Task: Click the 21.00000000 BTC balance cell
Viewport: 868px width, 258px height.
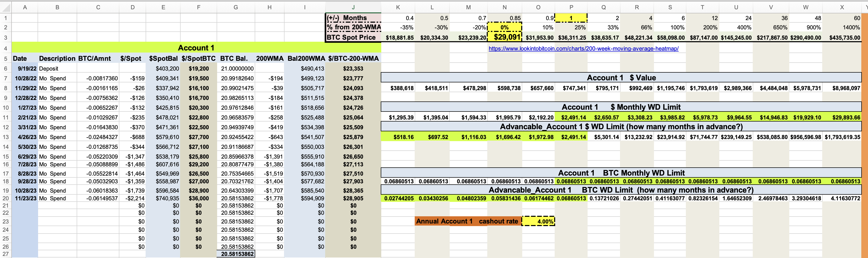Action: 236,68
